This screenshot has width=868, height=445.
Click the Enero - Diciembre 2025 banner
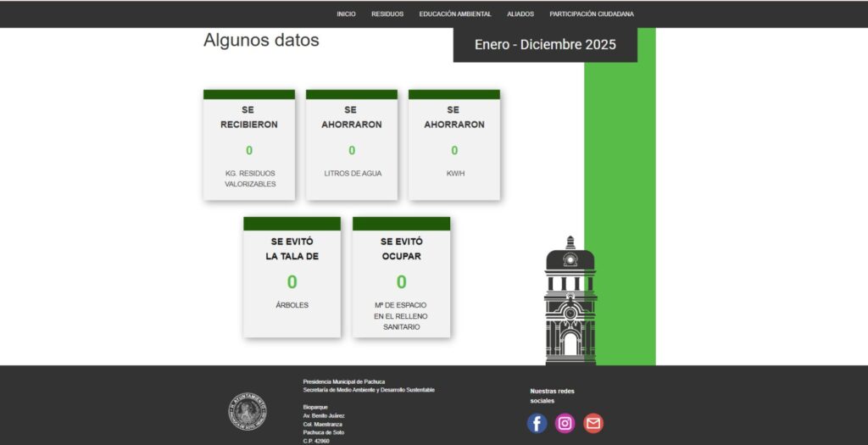pos(545,45)
